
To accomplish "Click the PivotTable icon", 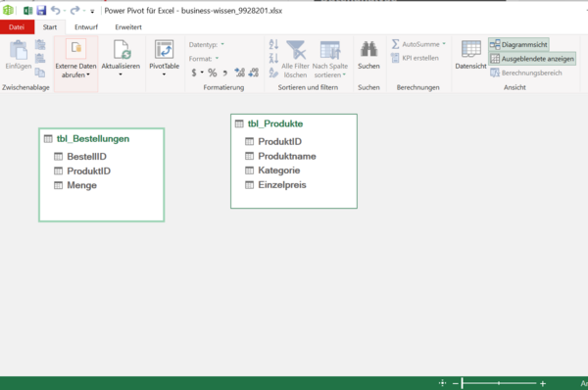I will pos(165,50).
